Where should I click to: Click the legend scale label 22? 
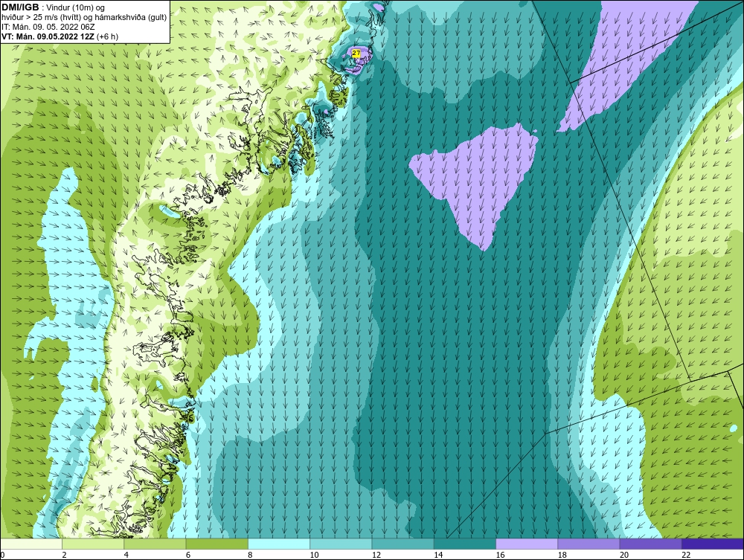[686, 556]
